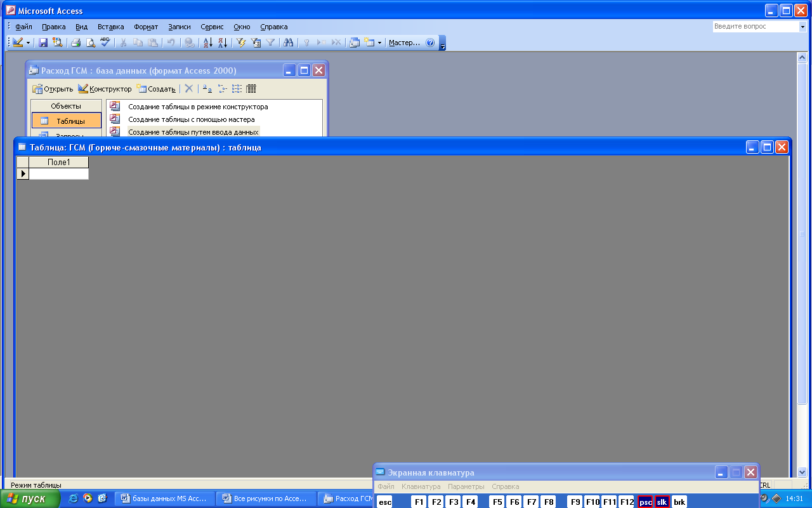The image size is (812, 508).
Task: Click the blue Help question mark icon
Action: point(430,43)
